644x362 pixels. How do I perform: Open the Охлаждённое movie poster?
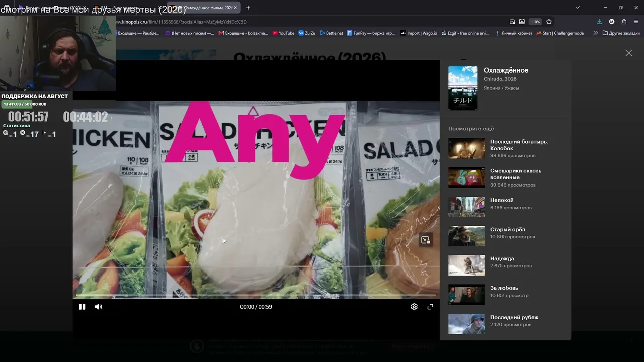tap(463, 88)
